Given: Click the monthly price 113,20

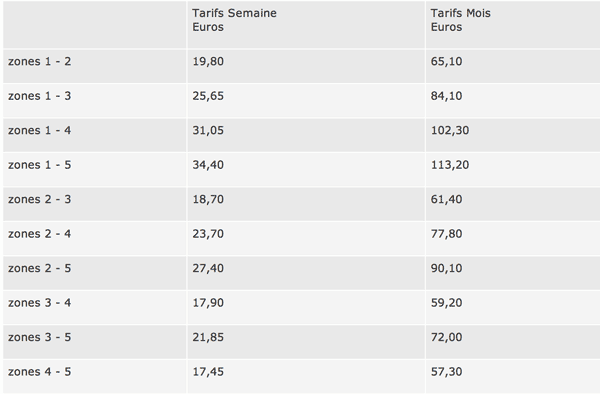Looking at the screenshot, I should [450, 164].
